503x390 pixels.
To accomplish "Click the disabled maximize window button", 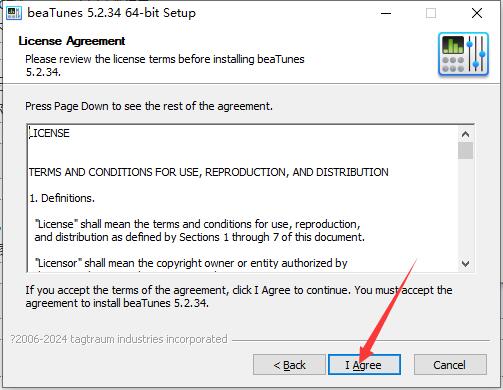I will coord(431,13).
